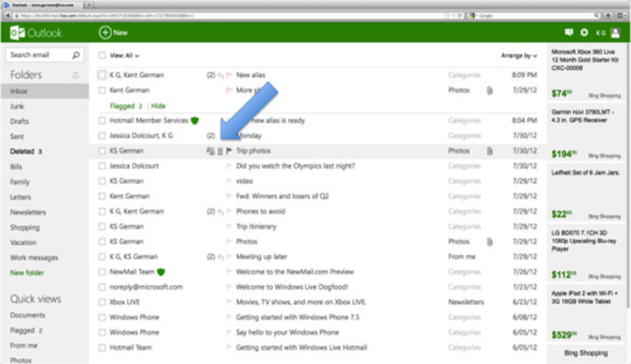The width and height of the screenshot is (631, 364).
Task: Click the New folder link
Action: 27,273
